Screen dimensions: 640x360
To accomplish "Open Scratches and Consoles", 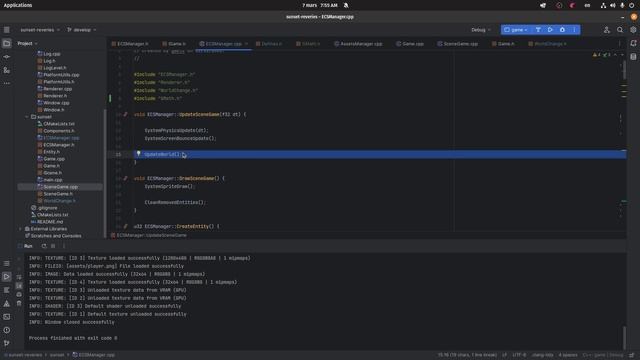I will click(x=53, y=236).
